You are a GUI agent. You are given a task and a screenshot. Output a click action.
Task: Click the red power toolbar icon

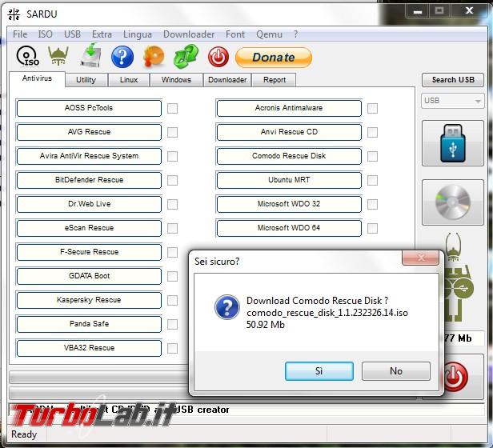(x=218, y=57)
